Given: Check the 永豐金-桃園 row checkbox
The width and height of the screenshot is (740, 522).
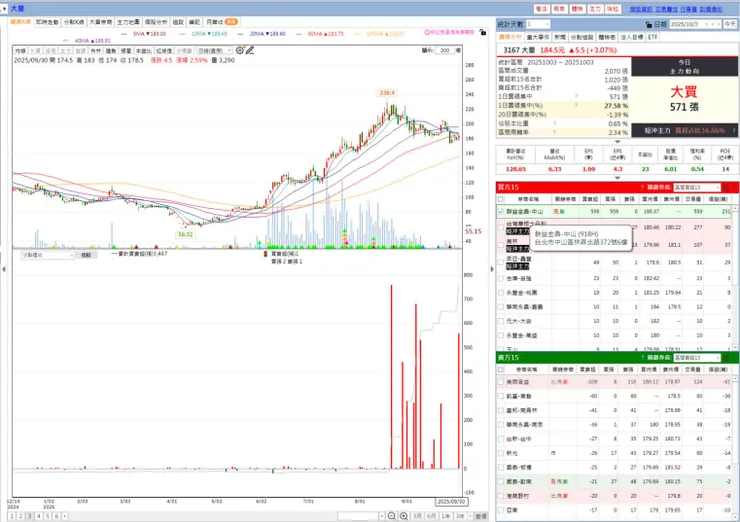Looking at the screenshot, I should pos(501,293).
